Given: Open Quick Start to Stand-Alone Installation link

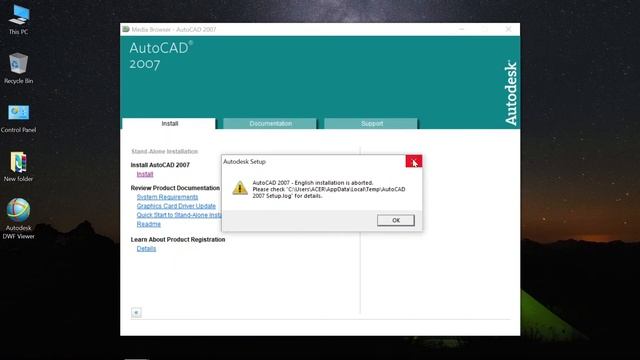Looking at the screenshot, I should 179,215.
